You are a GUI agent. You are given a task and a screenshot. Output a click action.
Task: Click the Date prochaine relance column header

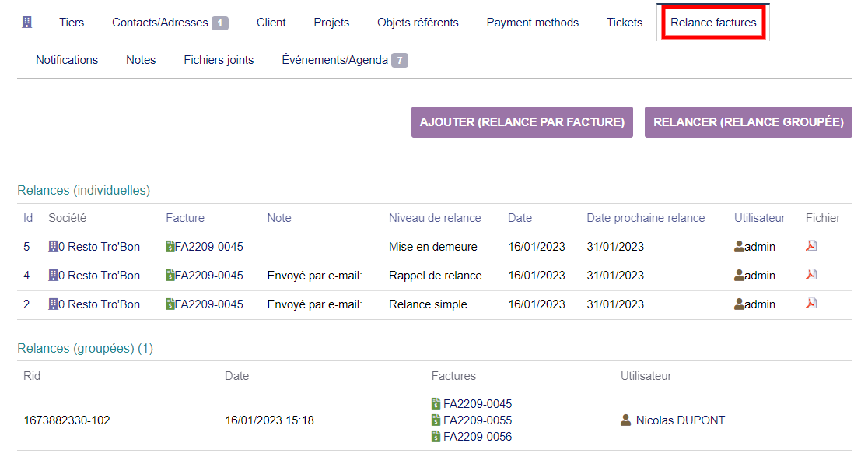coord(646,218)
